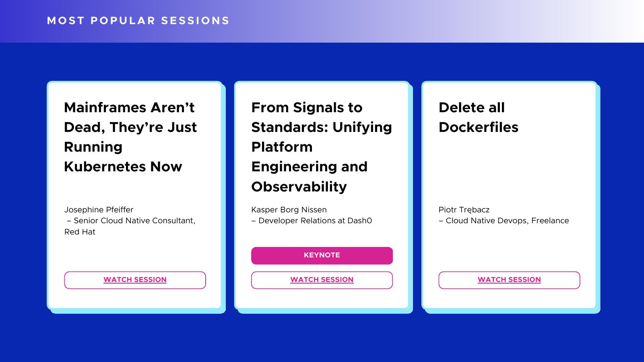Watch the Mainframes Aren't Dead session
This screenshot has height=362, width=644.
pos(135,280)
